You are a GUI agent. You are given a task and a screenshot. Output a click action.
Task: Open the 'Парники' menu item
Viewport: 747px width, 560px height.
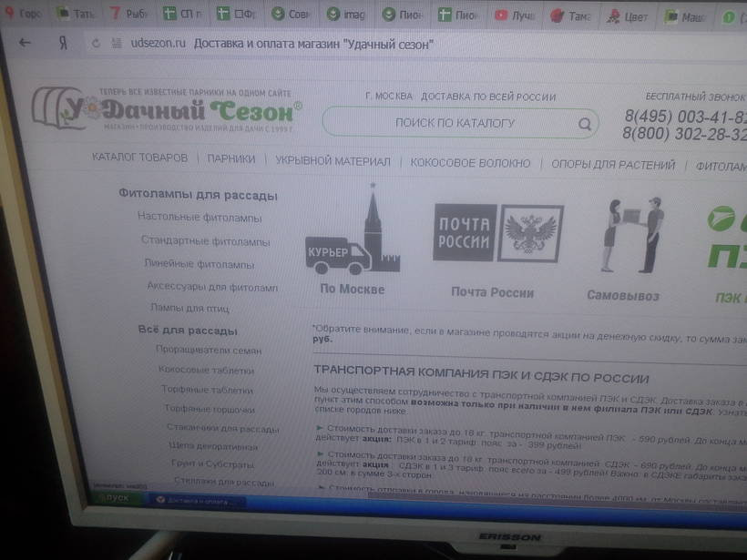(x=230, y=159)
